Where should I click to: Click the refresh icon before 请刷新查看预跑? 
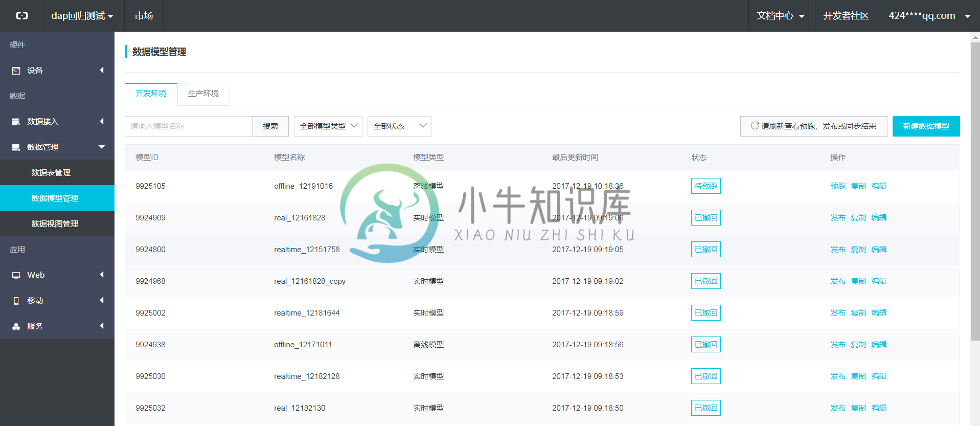coord(755,126)
